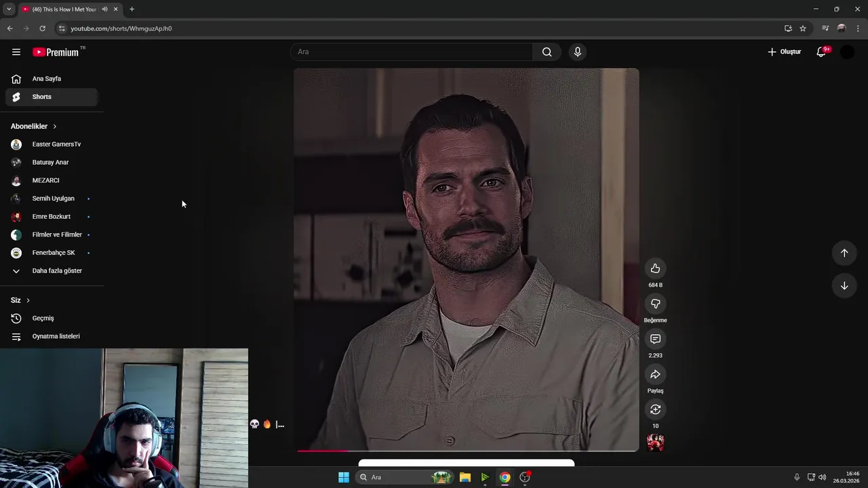Dislike the short via Beğenme icon
This screenshot has height=488, width=868.
655,304
